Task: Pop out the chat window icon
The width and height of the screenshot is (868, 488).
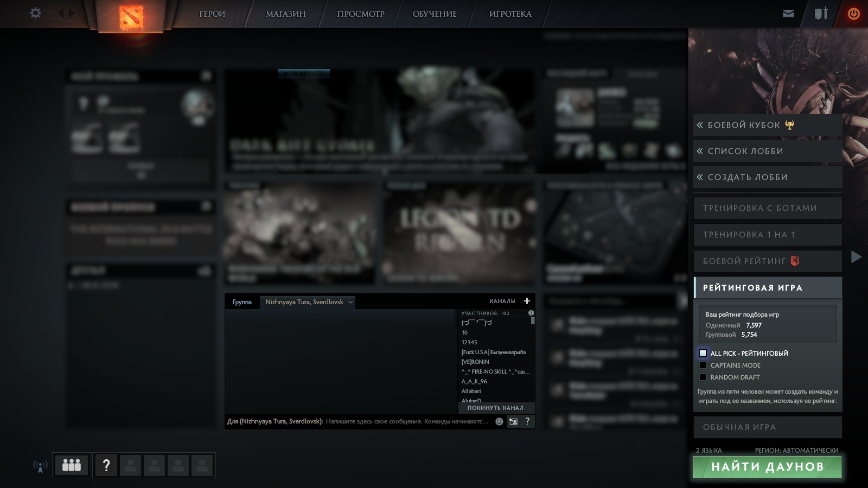Action: coord(513,421)
